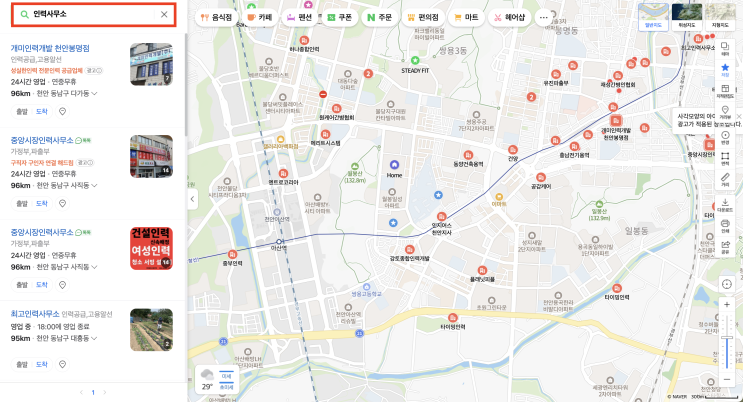Click the 공유 share icon
Screen dimensions: 743x402
pos(725,247)
